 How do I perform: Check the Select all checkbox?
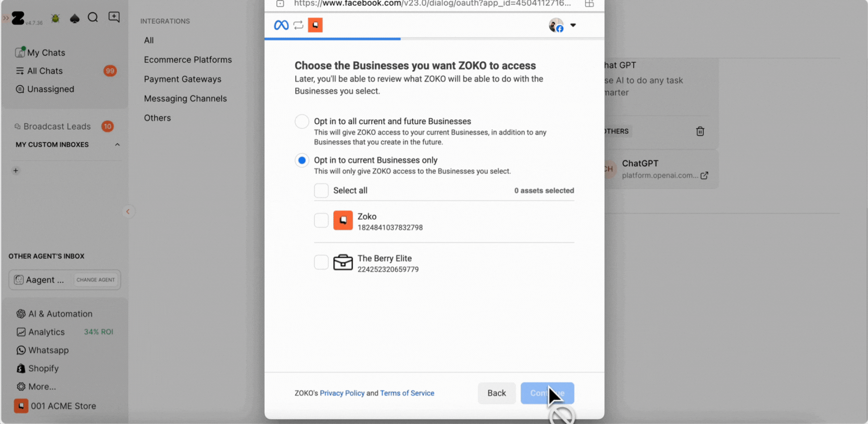[x=321, y=190]
